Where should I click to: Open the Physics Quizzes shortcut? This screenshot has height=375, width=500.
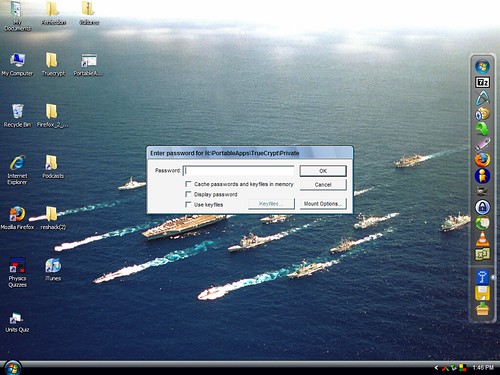[x=17, y=272]
